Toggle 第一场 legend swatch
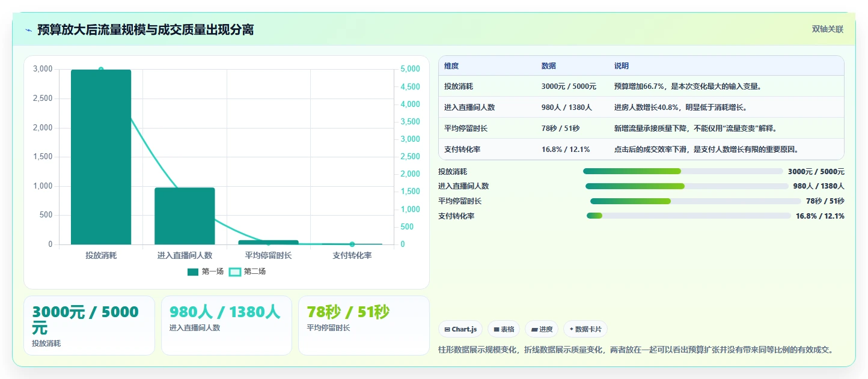The image size is (868, 379). [193, 271]
